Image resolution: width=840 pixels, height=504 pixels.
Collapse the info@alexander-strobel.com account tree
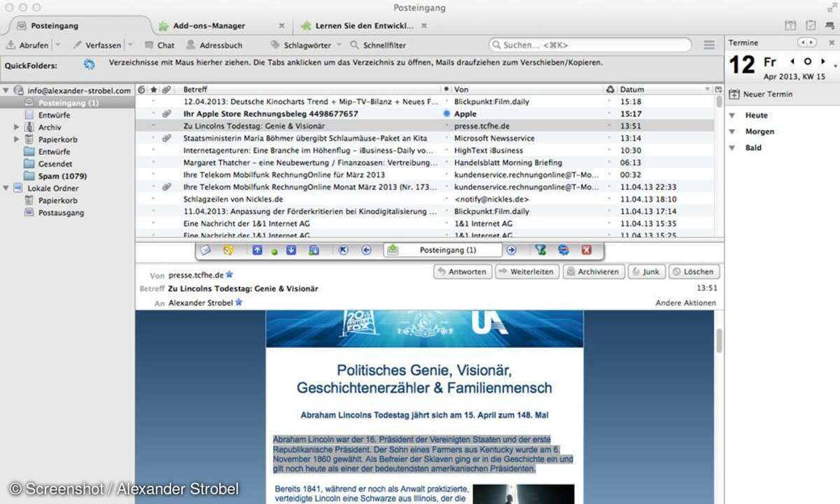[6, 91]
